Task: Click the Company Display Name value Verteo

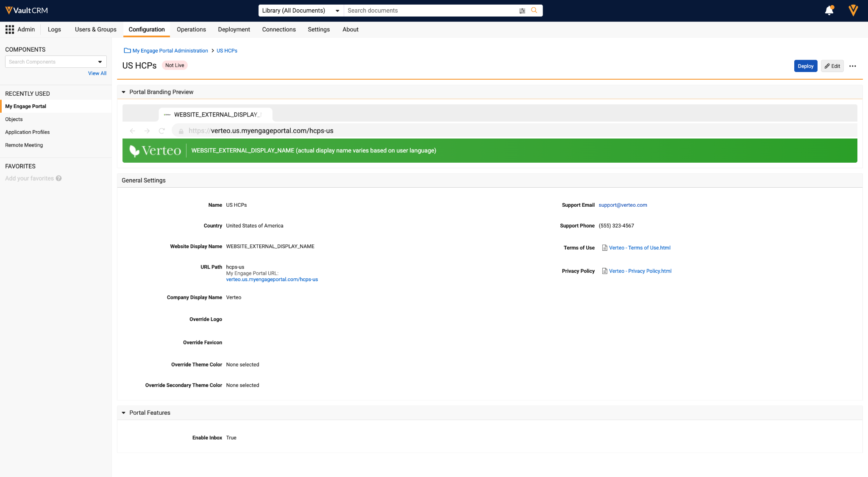Action: [x=234, y=297]
